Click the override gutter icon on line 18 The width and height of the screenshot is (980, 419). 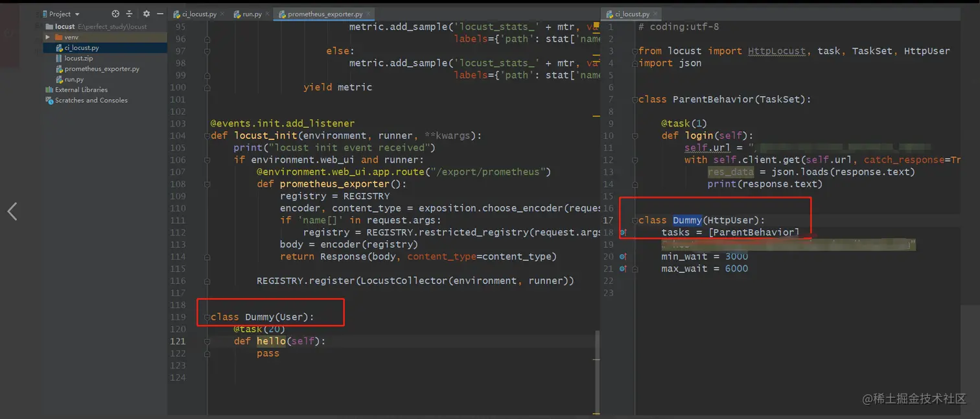pos(623,232)
